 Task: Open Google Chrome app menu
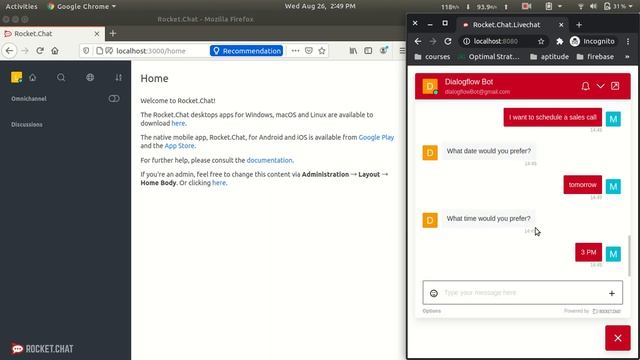pos(82,6)
